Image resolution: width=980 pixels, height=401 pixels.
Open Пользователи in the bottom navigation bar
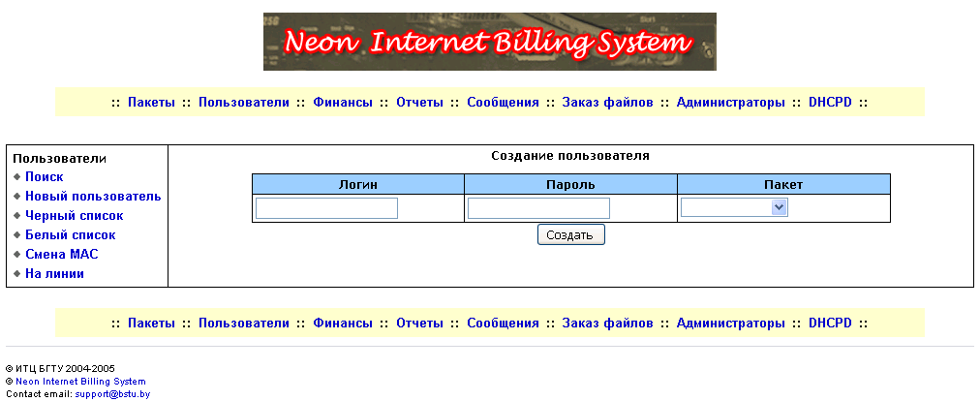coord(244,324)
